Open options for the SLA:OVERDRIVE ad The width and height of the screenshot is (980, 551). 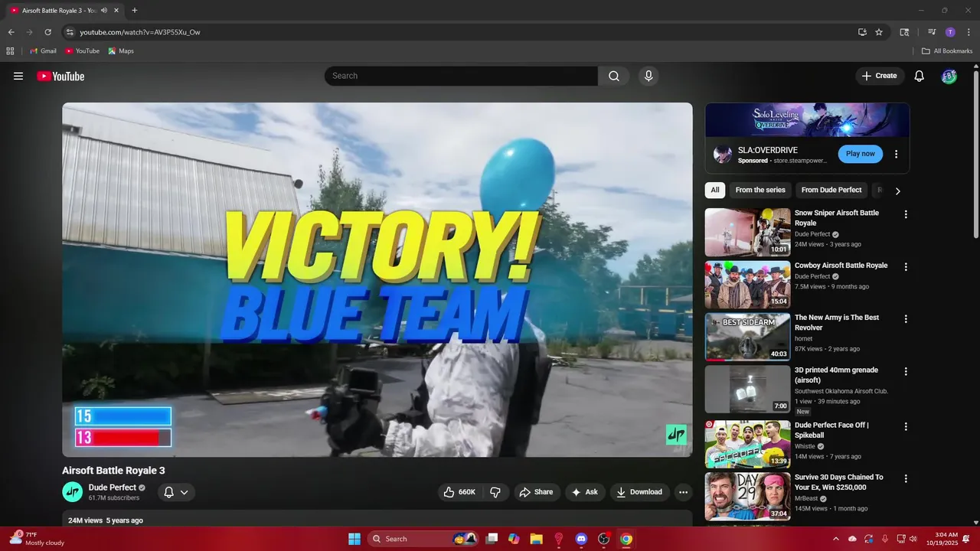coord(897,154)
